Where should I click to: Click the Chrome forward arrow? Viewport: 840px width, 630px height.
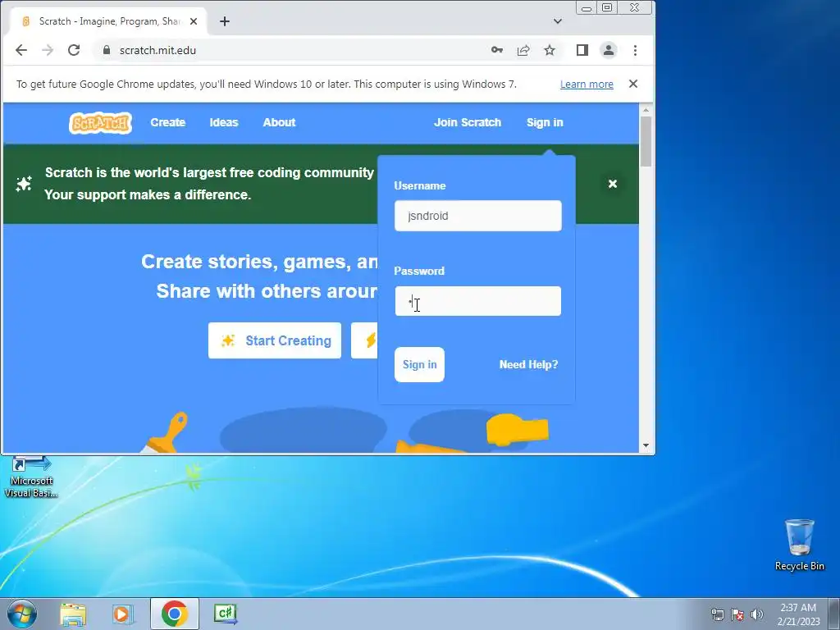click(47, 50)
